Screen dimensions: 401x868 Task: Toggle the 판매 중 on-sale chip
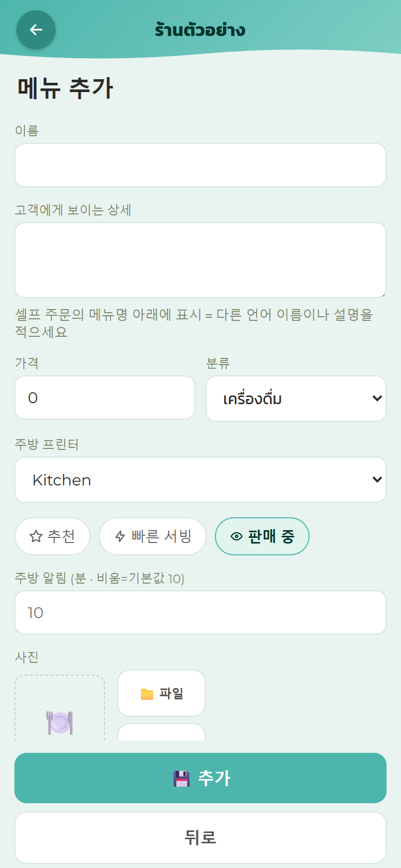(x=262, y=536)
